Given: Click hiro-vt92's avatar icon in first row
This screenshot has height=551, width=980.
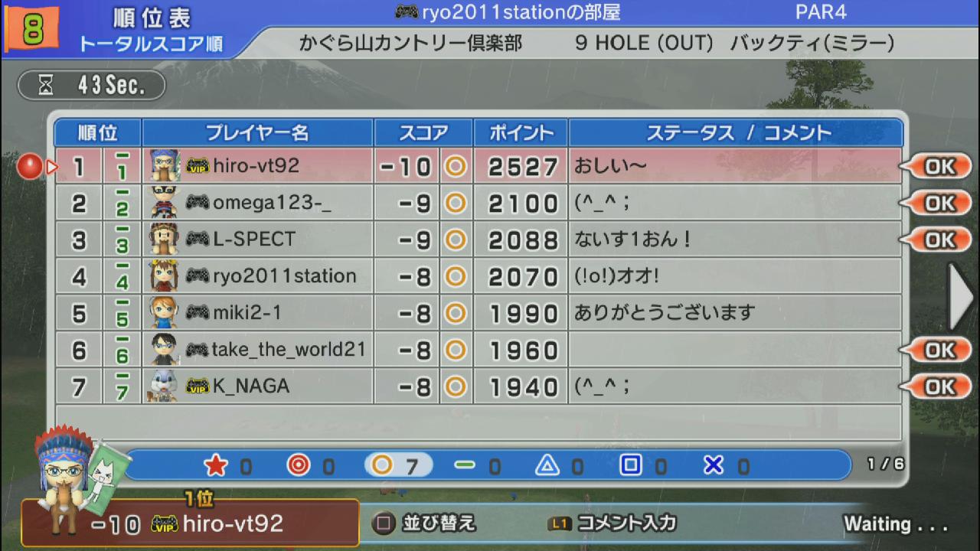Looking at the screenshot, I should point(164,166).
